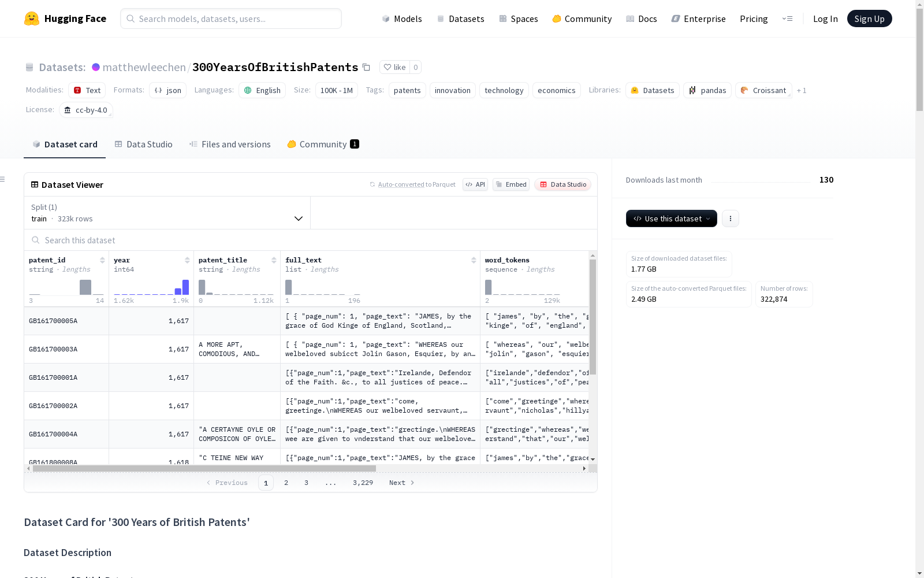Click the table's vertical scrollbar thumb
924x578 pixels.
tap(593, 317)
